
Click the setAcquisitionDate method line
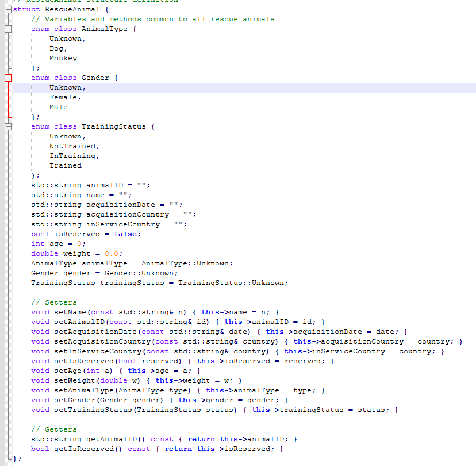[x=219, y=332]
